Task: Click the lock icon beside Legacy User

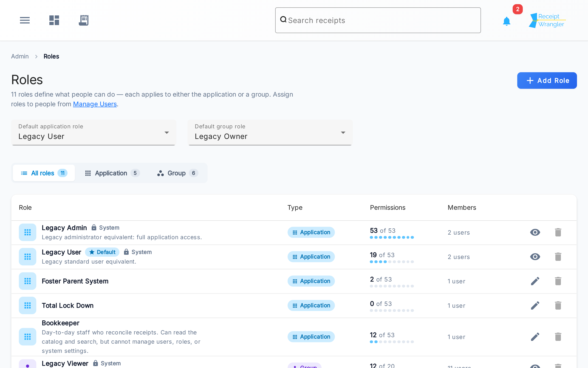Action: coord(126,252)
